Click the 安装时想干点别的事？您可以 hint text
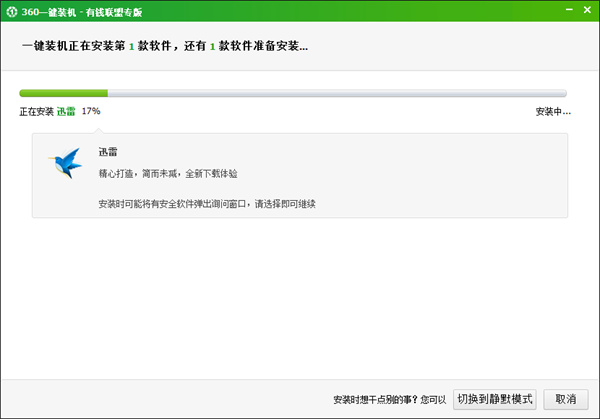The width and height of the screenshot is (600, 419). [x=390, y=400]
